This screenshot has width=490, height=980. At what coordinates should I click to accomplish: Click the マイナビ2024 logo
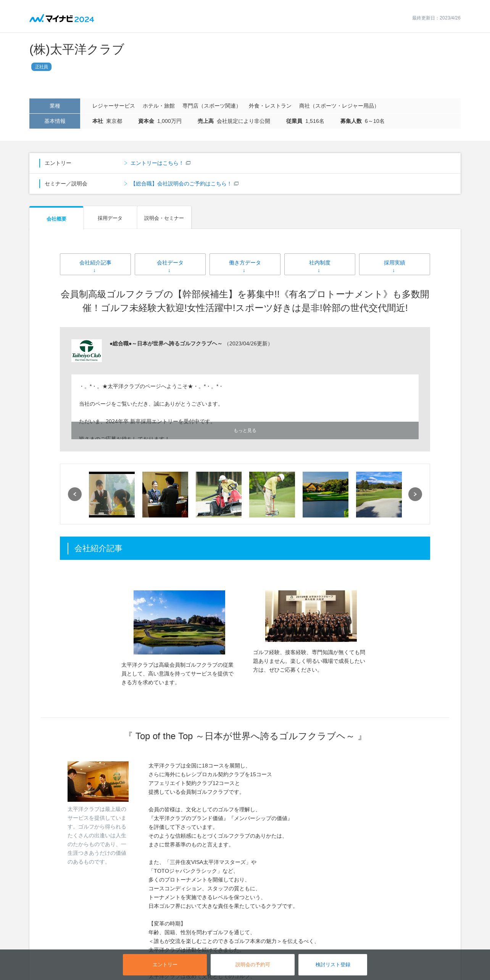62,19
